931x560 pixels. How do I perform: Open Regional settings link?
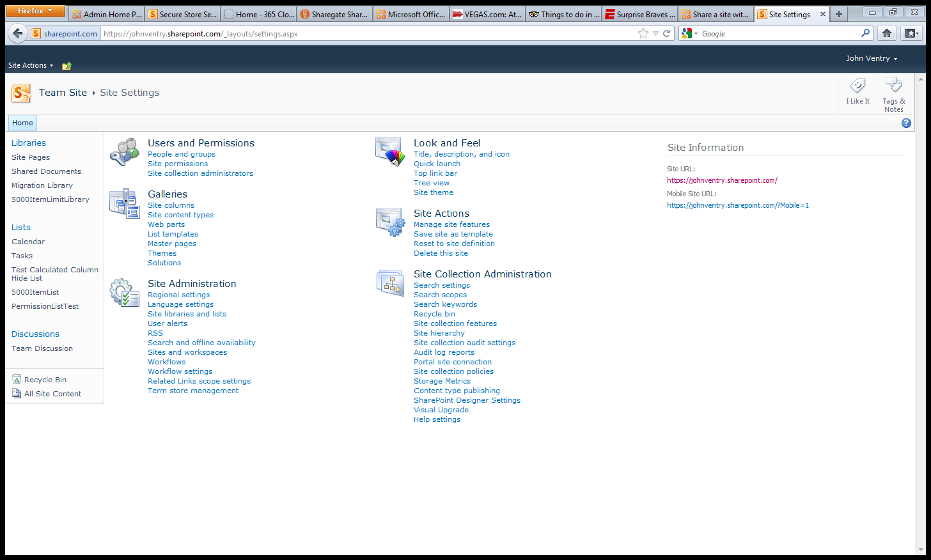click(x=178, y=295)
